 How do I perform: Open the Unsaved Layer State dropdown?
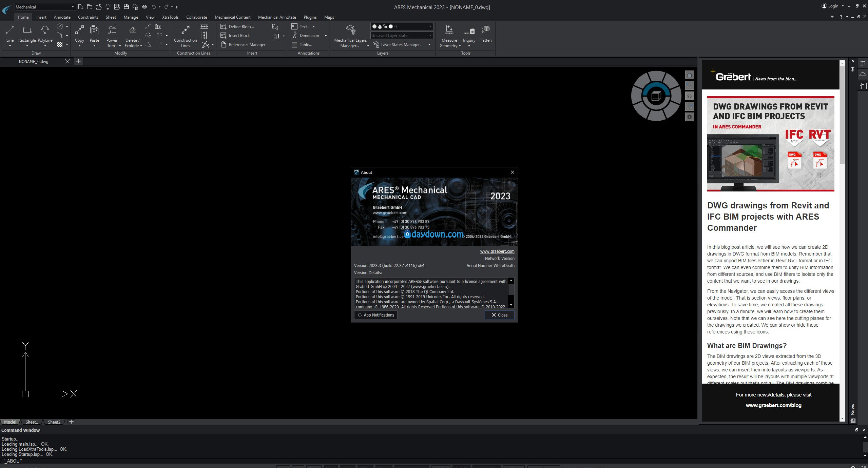[x=402, y=35]
